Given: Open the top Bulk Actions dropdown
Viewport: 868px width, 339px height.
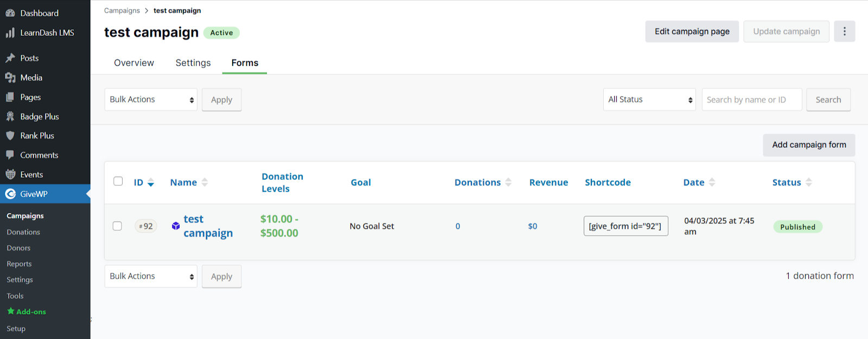Looking at the screenshot, I should 151,100.
